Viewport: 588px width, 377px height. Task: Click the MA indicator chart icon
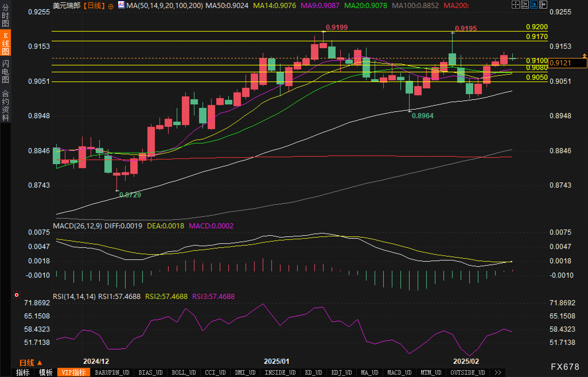(x=121, y=5)
